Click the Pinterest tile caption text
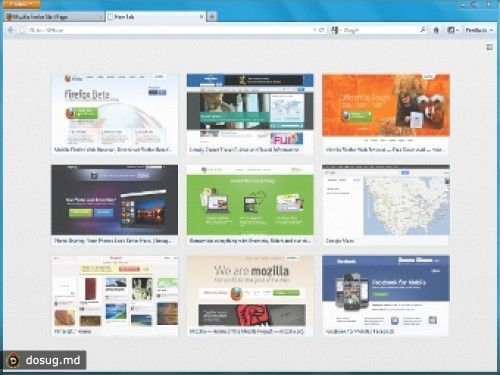 click(72, 331)
